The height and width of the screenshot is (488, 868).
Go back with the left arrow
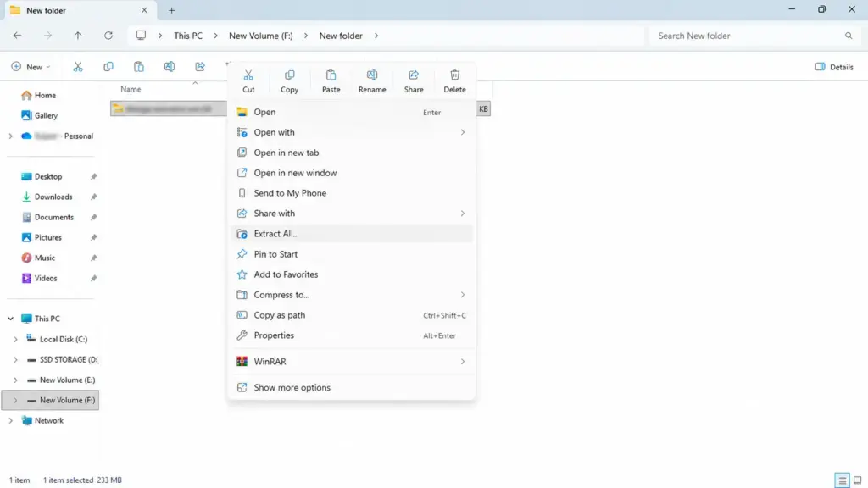(x=17, y=36)
